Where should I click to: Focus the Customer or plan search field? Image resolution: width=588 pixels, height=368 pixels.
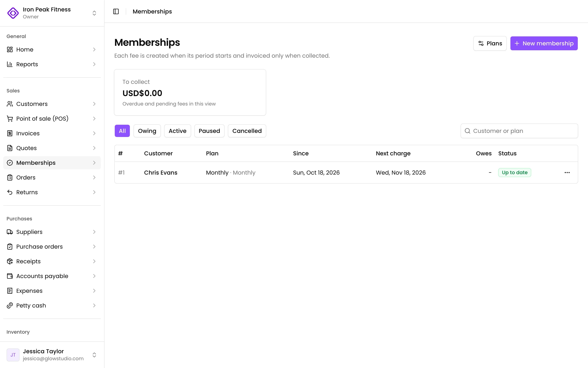click(519, 131)
